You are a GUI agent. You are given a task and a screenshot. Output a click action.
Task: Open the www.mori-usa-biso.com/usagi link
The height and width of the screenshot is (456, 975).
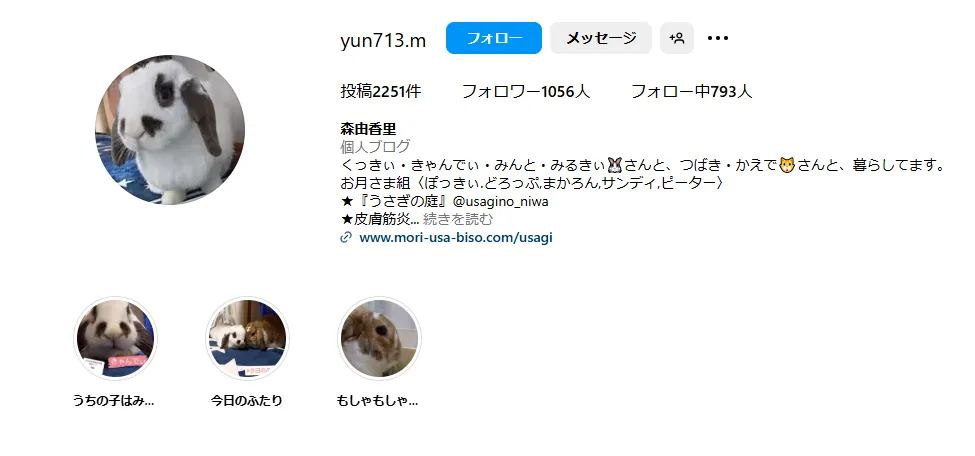click(x=456, y=237)
